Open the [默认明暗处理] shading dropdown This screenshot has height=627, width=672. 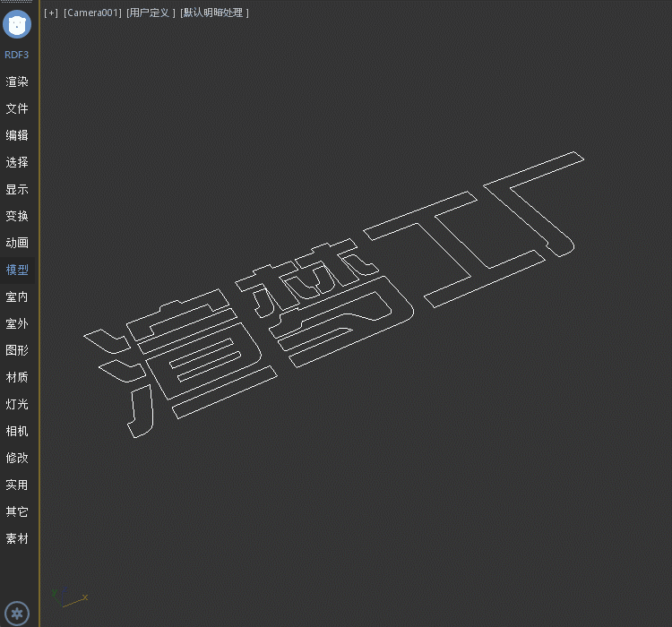214,13
